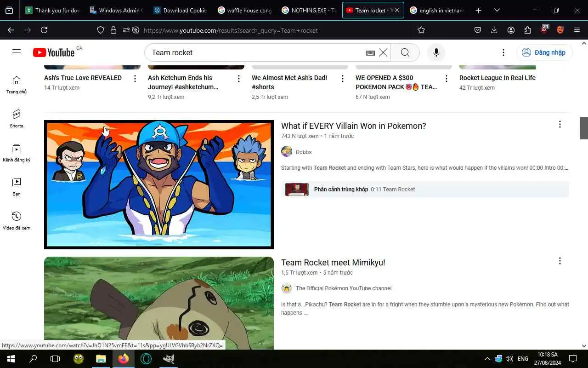Image resolution: width=588 pixels, height=368 pixels.
Task: Open the YouTube guide hamburger menu
Action: click(17, 52)
